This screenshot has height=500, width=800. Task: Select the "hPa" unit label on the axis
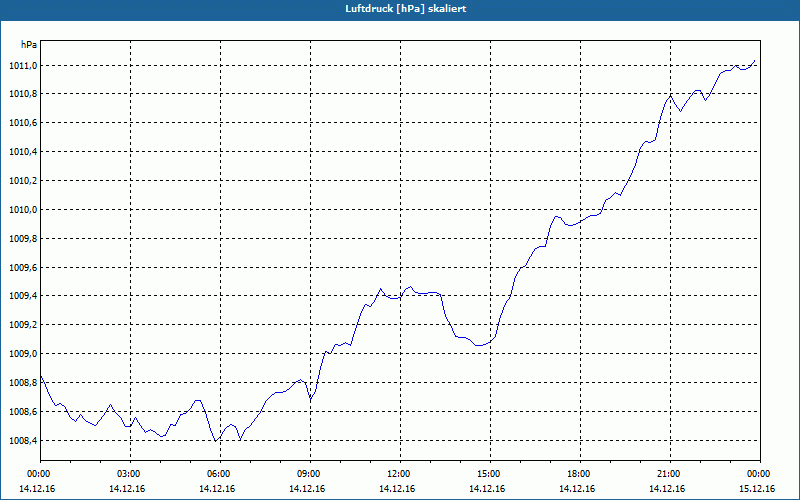pos(29,45)
